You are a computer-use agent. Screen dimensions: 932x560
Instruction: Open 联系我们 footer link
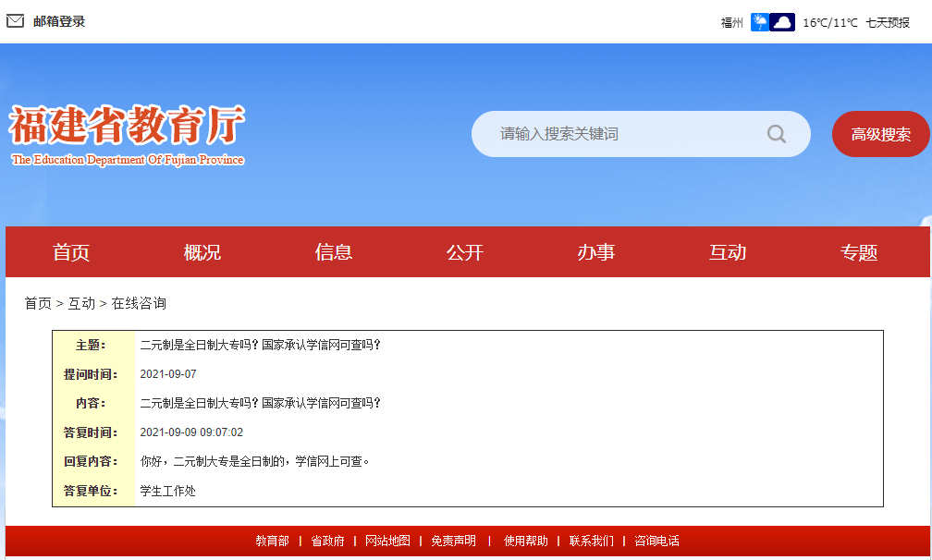(x=592, y=541)
